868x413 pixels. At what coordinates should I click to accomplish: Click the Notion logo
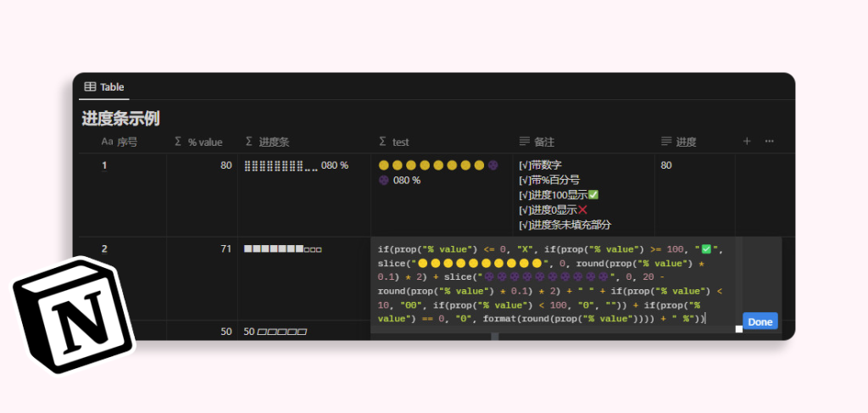tap(73, 316)
